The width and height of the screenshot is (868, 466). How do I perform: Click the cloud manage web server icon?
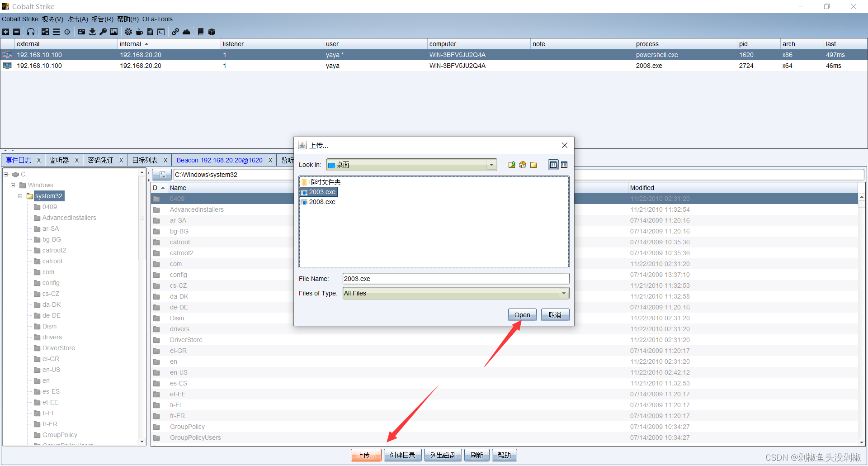(186, 32)
